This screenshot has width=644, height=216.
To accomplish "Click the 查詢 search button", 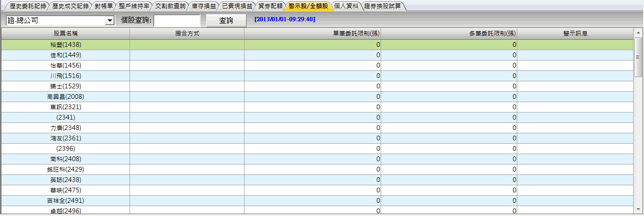I will tap(226, 21).
